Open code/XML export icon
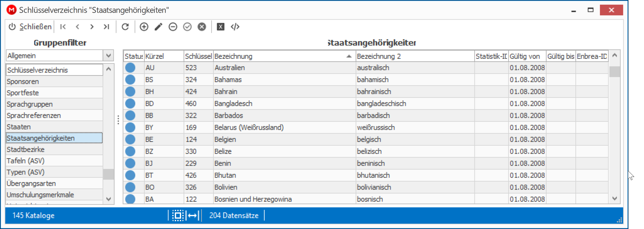The height and width of the screenshot is (229, 644). tap(235, 27)
